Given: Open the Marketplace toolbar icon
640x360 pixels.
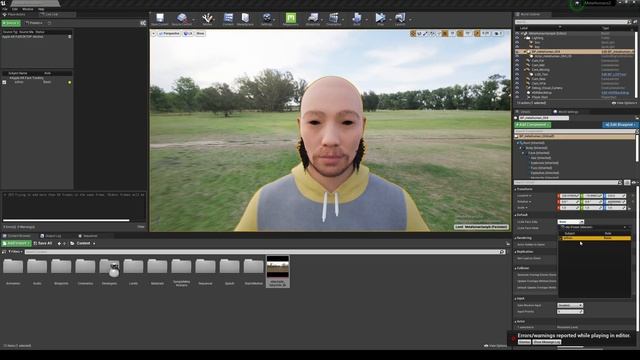Looking at the screenshot, I should pyautogui.click(x=245, y=19).
